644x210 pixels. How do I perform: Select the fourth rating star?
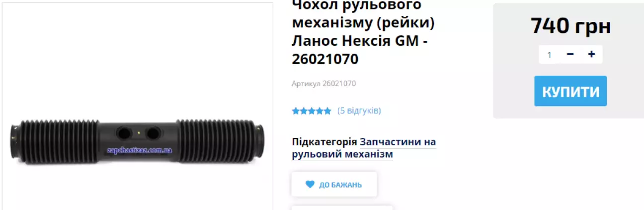coord(320,111)
